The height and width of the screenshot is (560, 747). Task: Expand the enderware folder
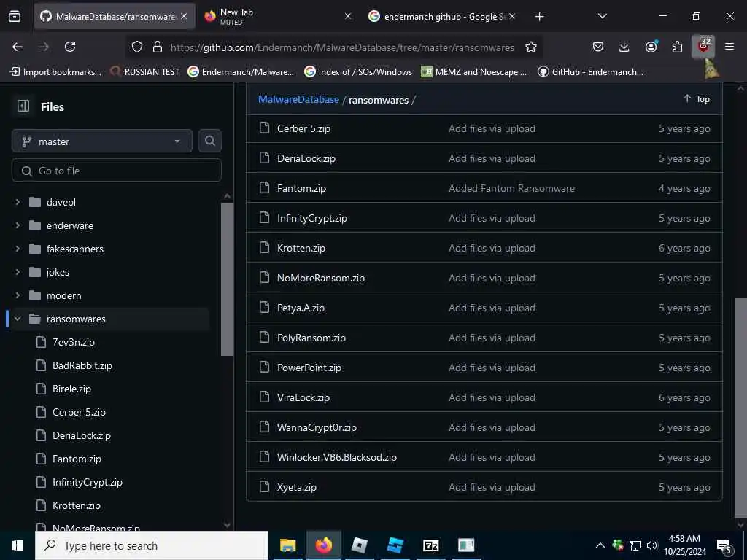pyautogui.click(x=18, y=225)
